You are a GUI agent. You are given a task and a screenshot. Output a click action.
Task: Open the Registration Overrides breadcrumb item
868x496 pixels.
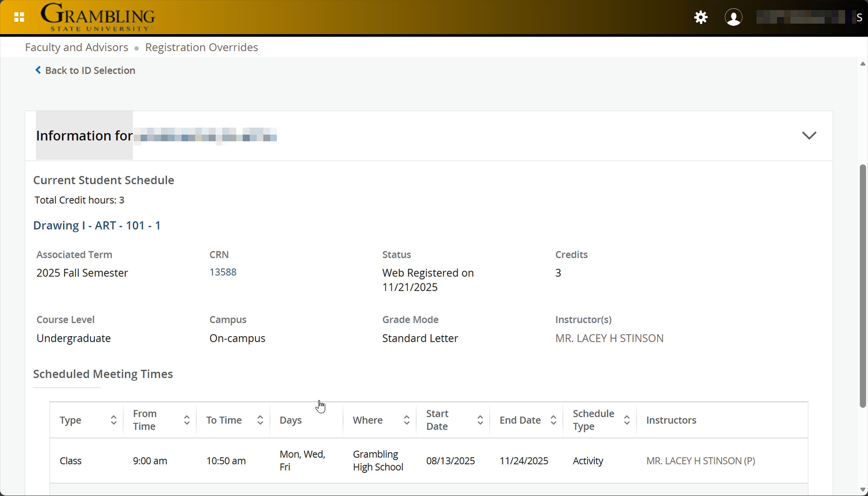201,47
